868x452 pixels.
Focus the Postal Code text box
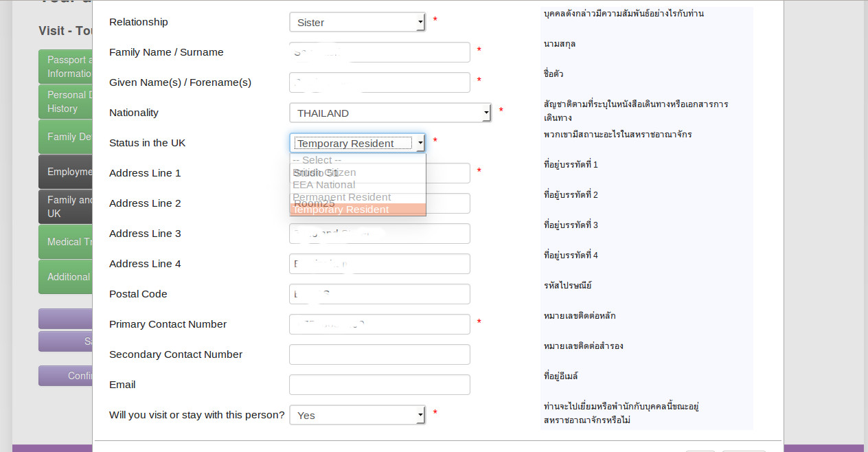pyautogui.click(x=379, y=294)
